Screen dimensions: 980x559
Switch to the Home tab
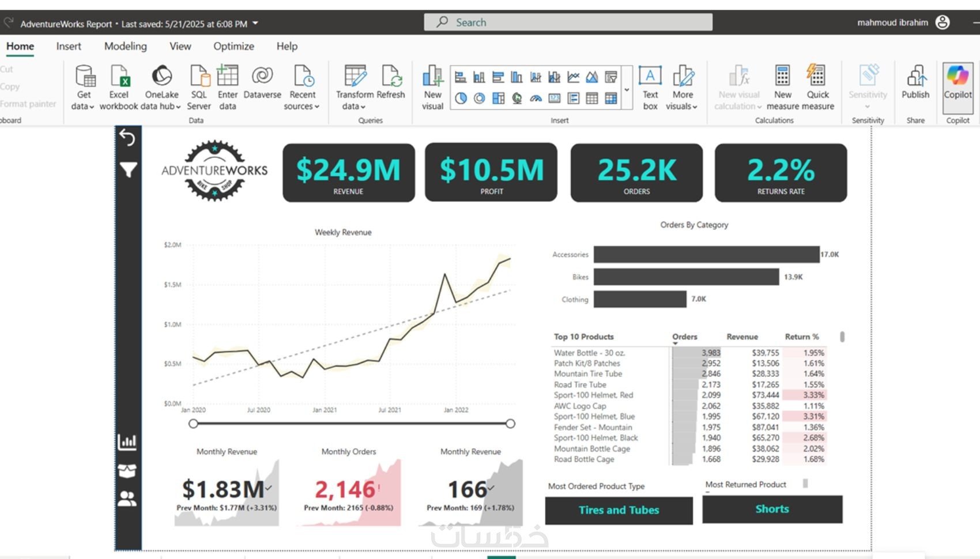(x=20, y=46)
